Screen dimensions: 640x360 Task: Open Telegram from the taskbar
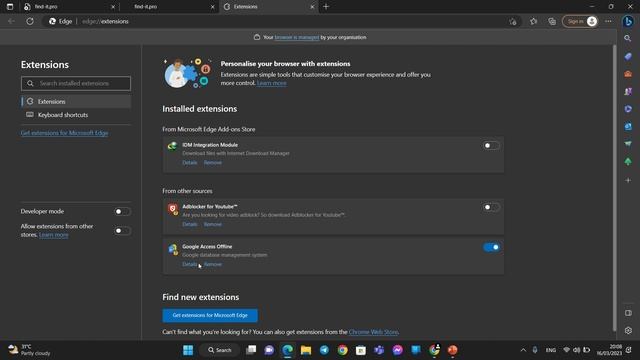[324, 350]
